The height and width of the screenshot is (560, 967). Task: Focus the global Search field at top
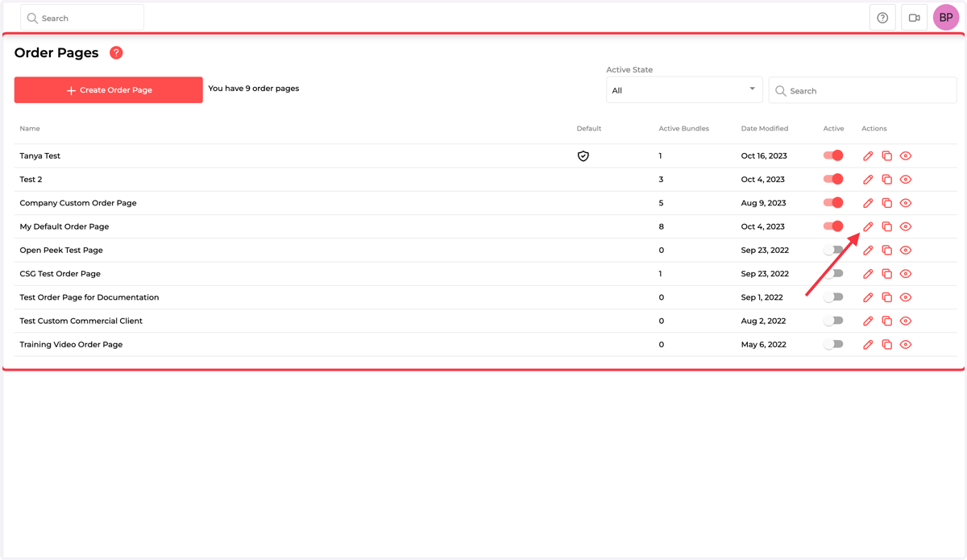[x=82, y=18]
